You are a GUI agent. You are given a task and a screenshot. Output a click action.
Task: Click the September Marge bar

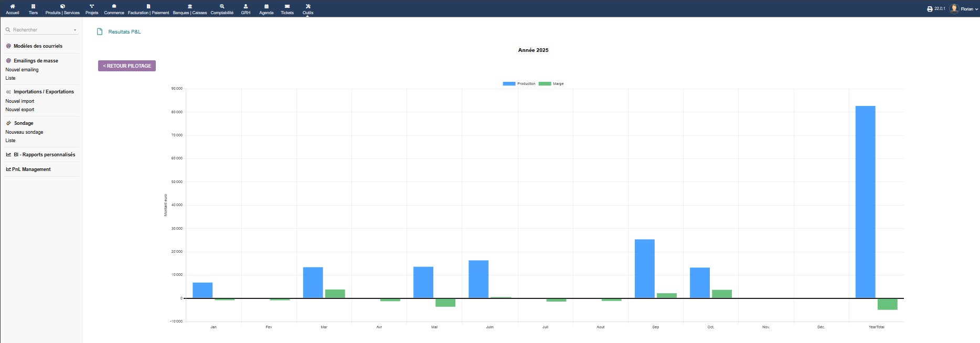click(667, 296)
